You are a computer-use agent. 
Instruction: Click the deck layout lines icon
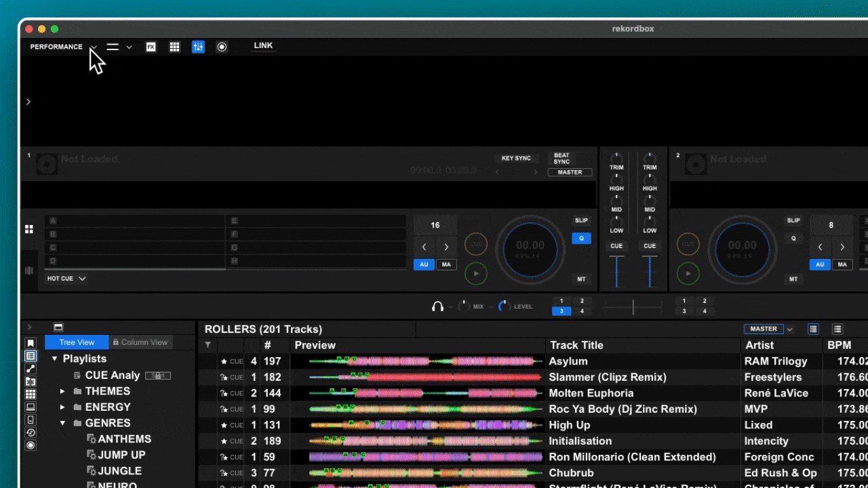tap(113, 47)
